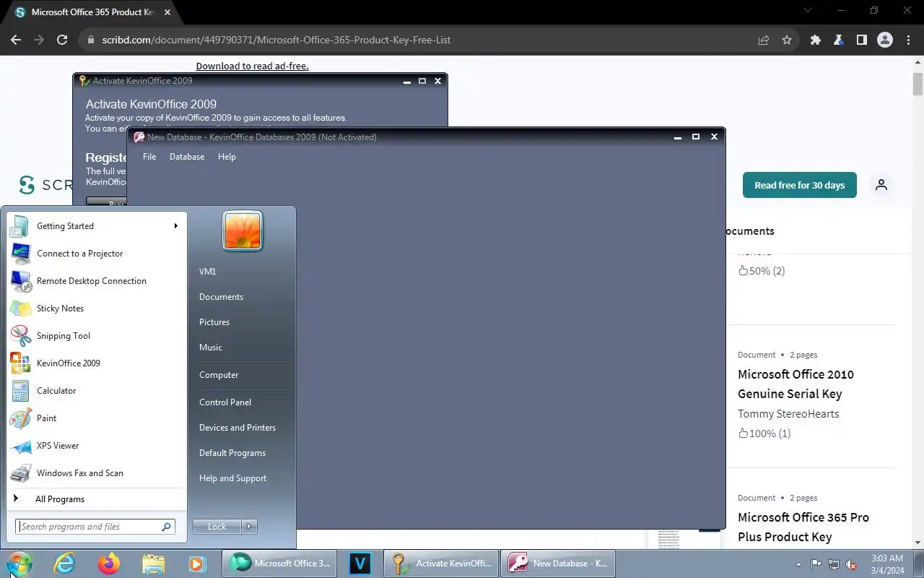Click the user account picture in Start menu
The width and height of the screenshot is (924, 578).
tap(243, 231)
